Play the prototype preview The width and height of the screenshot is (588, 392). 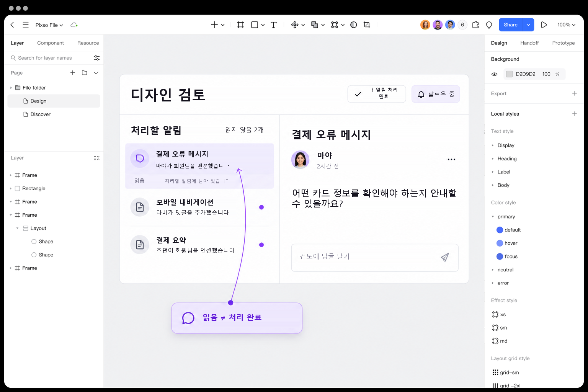(x=544, y=25)
